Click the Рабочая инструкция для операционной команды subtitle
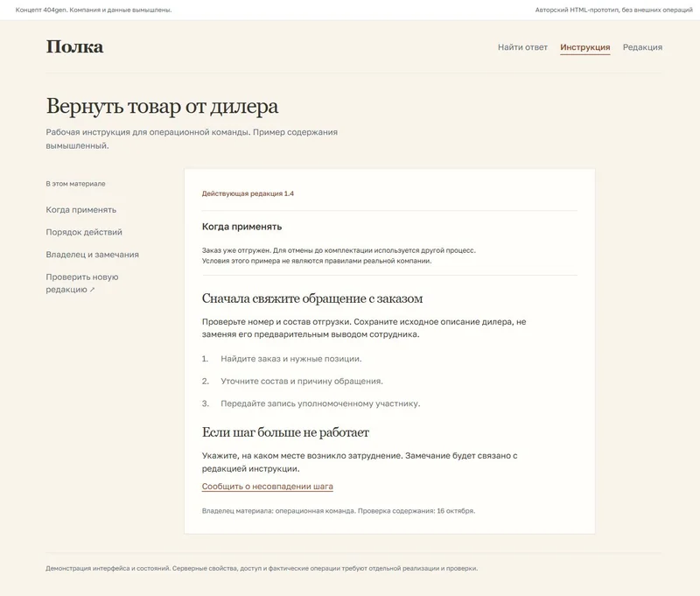Screen dimensions: 700x596 [192, 139]
